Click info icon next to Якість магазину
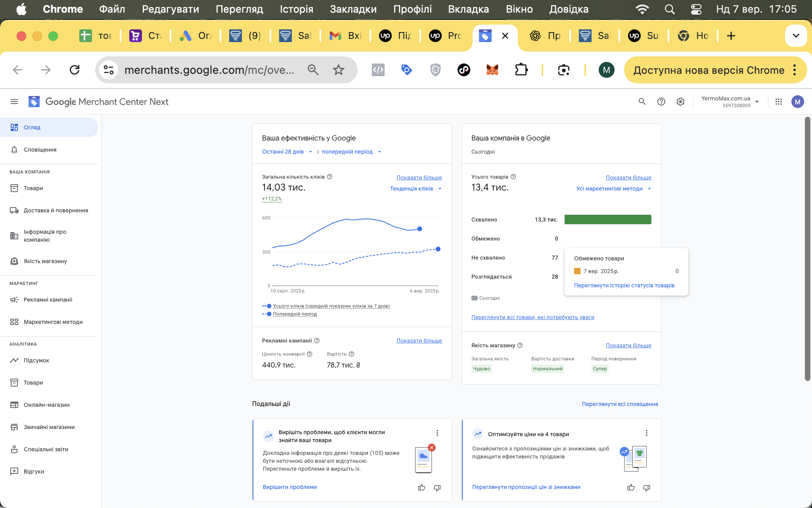 point(520,345)
